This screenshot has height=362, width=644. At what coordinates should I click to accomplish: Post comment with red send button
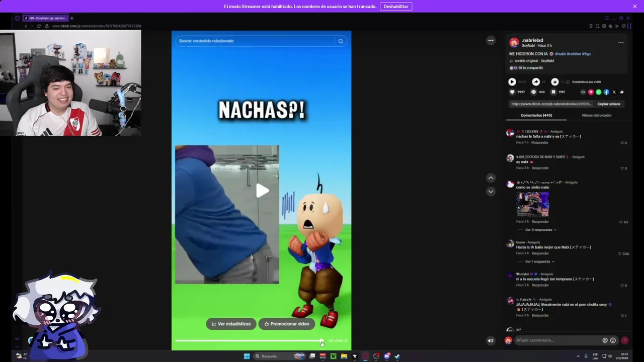tap(625, 340)
